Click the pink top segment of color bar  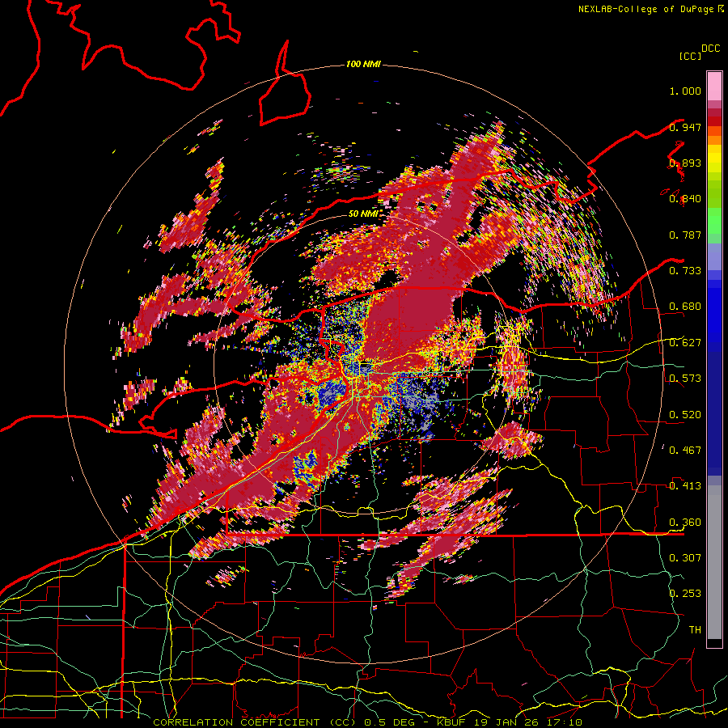714,87
